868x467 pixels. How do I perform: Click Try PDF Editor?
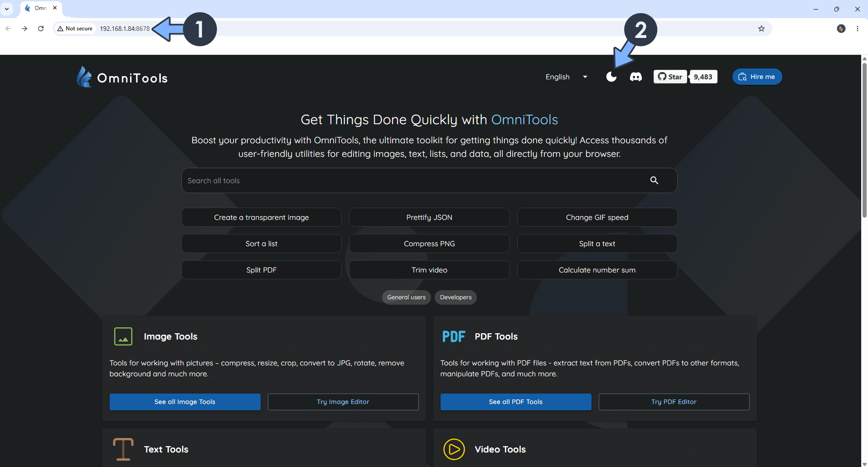point(674,402)
